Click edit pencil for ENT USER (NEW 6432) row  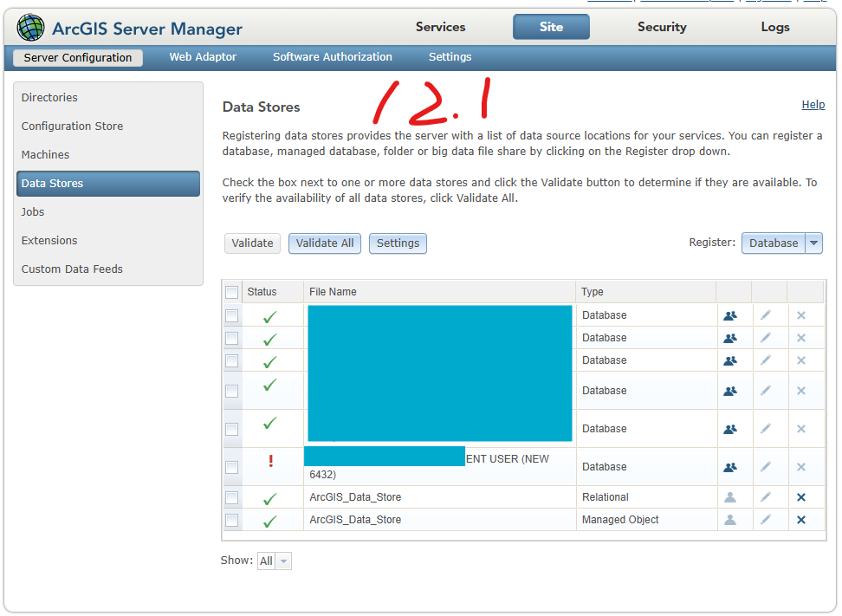[x=766, y=467]
